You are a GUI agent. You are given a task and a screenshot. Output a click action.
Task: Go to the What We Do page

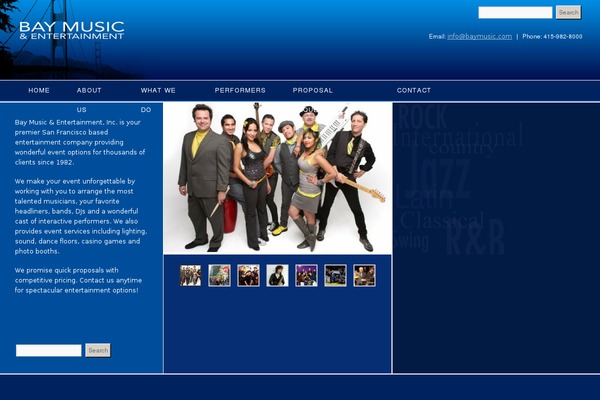click(x=158, y=100)
